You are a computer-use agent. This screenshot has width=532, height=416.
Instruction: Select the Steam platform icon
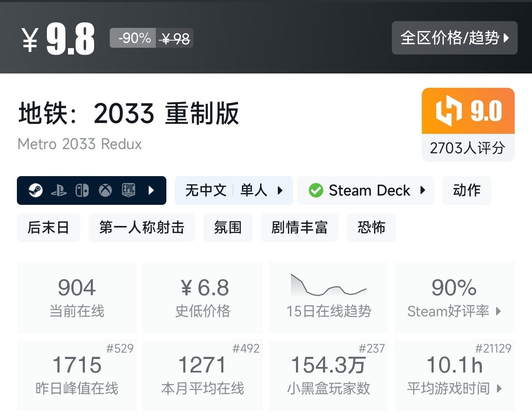click(x=36, y=190)
